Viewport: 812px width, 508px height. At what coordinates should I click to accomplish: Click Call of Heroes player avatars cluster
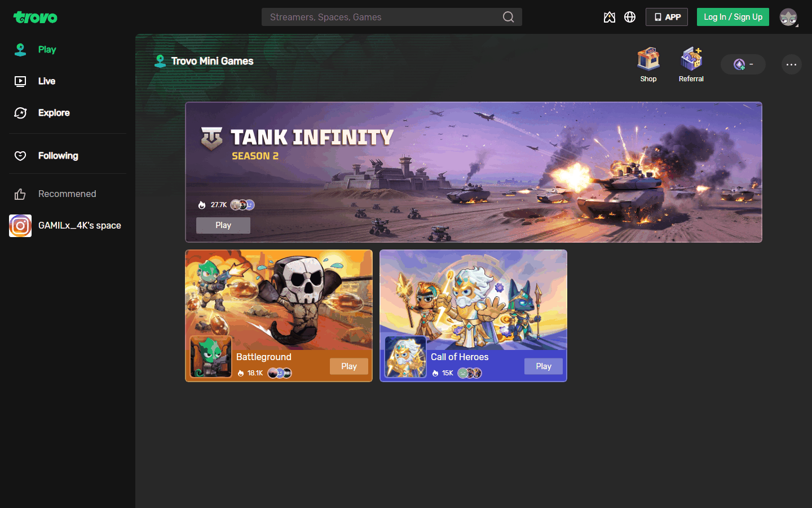coord(470,373)
